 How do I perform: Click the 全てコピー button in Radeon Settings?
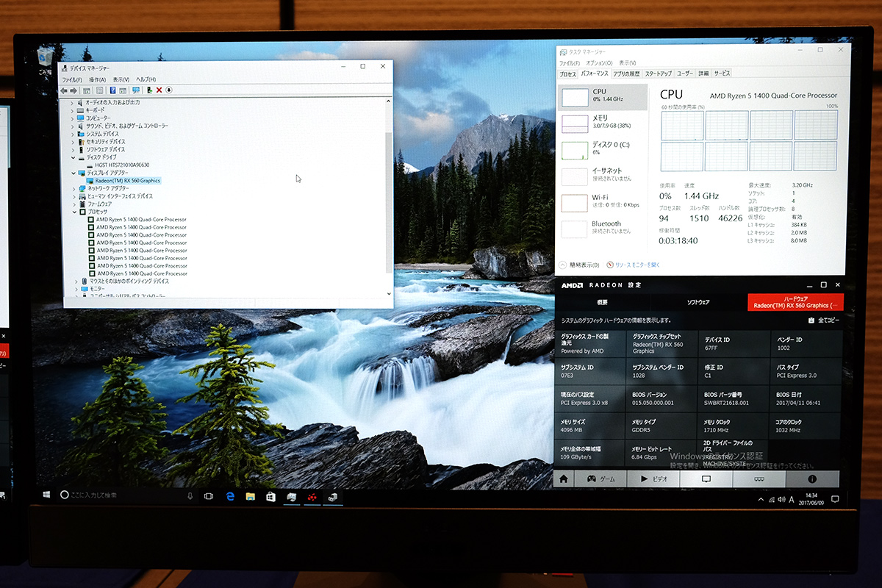[x=824, y=321]
